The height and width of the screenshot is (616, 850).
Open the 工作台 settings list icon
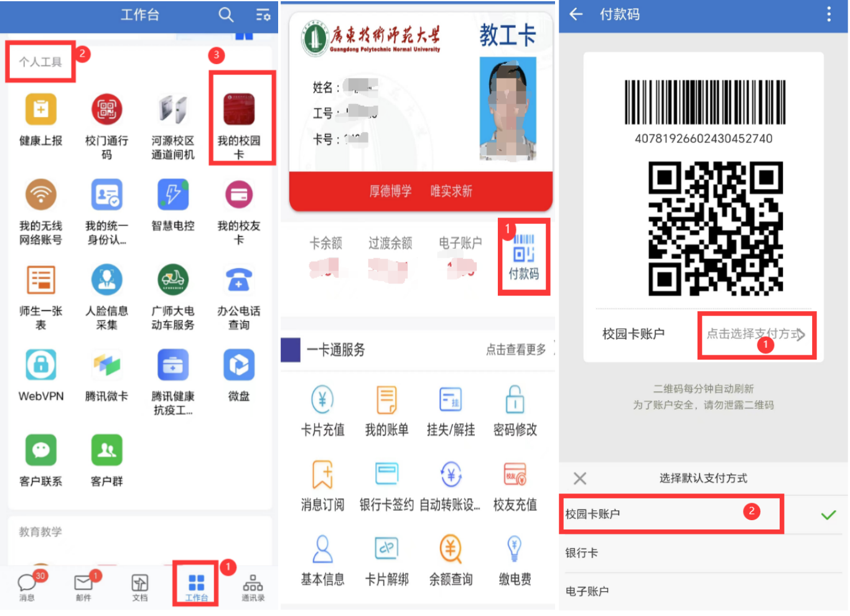click(263, 14)
